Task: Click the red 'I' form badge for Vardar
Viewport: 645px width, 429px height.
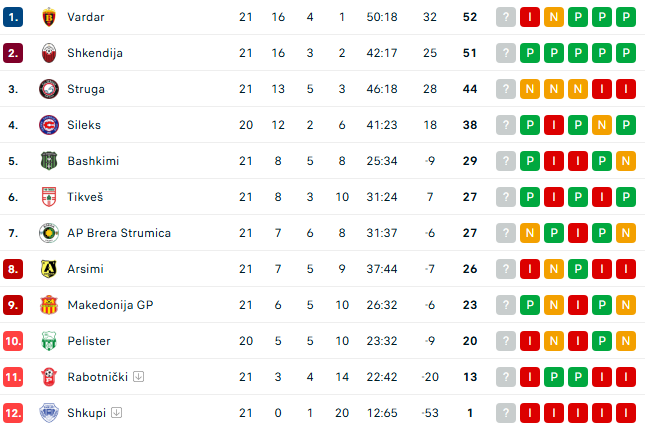Action: (x=530, y=17)
